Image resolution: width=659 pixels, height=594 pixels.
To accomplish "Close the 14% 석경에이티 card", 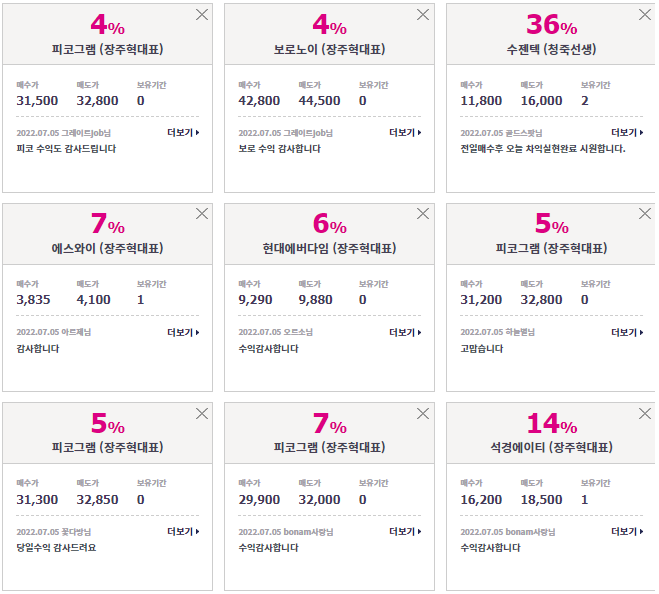I will [x=645, y=414].
